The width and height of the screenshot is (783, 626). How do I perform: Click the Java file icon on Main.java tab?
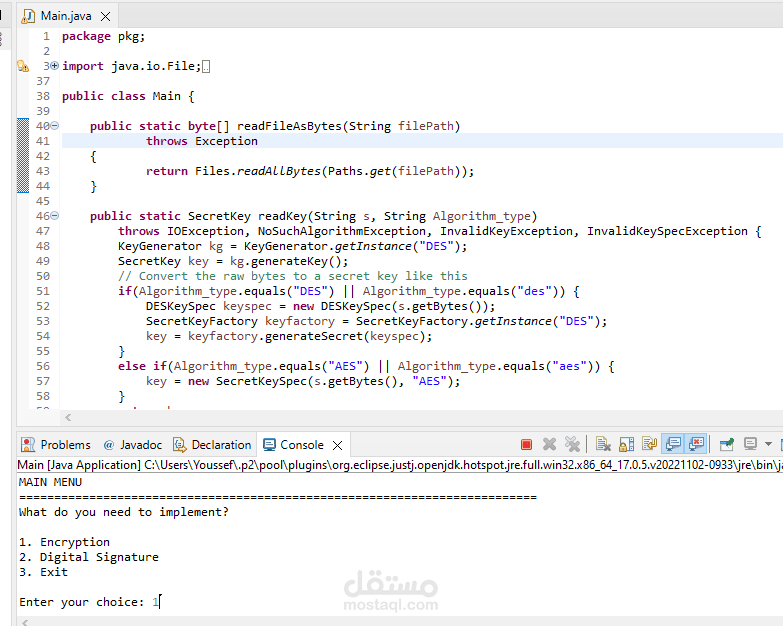point(28,16)
